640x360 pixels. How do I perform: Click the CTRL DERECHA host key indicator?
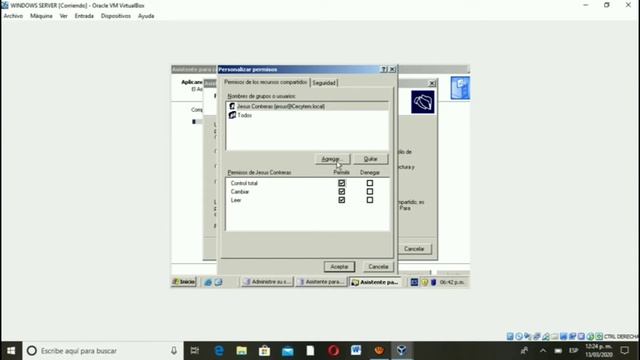point(621,337)
